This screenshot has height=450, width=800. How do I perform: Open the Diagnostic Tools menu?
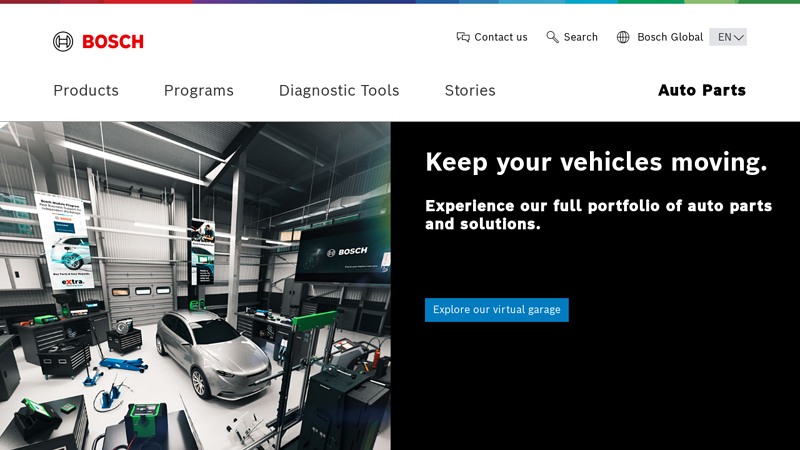click(x=339, y=91)
